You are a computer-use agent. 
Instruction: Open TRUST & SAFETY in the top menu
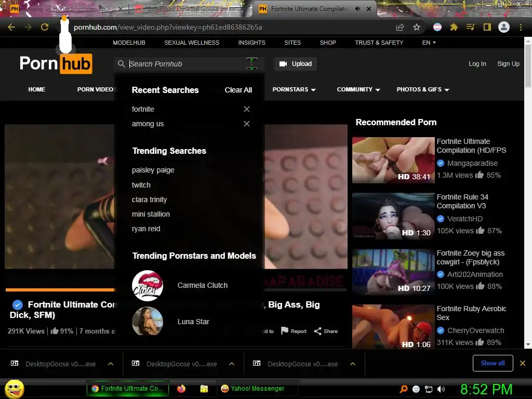pos(379,43)
